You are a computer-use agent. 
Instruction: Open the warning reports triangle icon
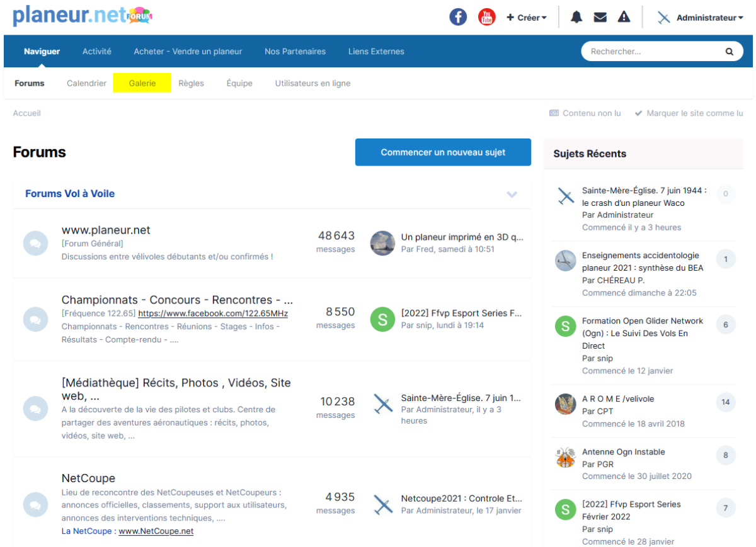coord(624,17)
